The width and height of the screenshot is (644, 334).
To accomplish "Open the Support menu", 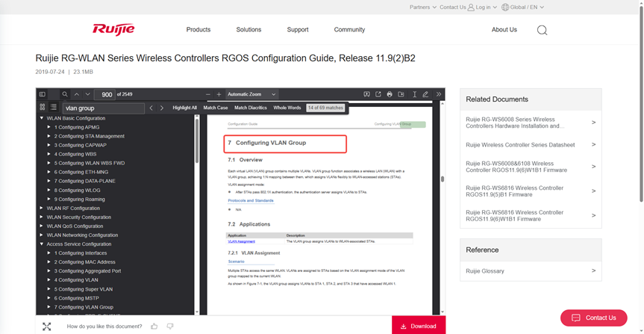I will click(298, 30).
